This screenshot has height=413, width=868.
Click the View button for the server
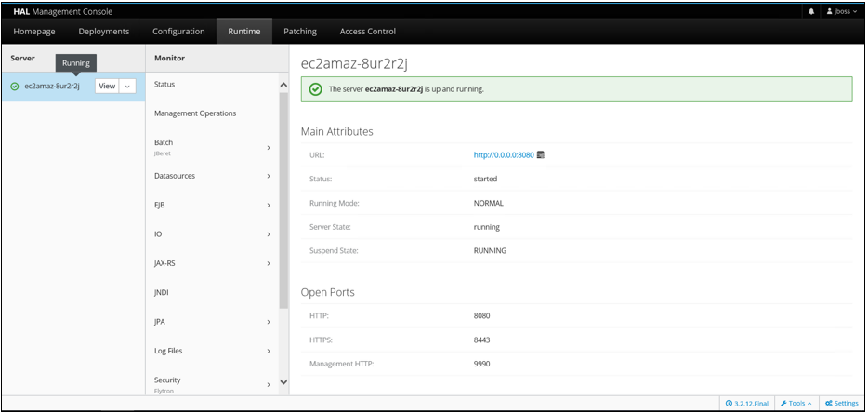[x=107, y=86]
